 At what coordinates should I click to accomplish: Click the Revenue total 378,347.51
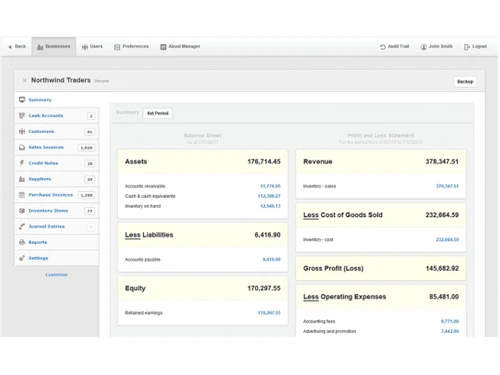tap(442, 162)
